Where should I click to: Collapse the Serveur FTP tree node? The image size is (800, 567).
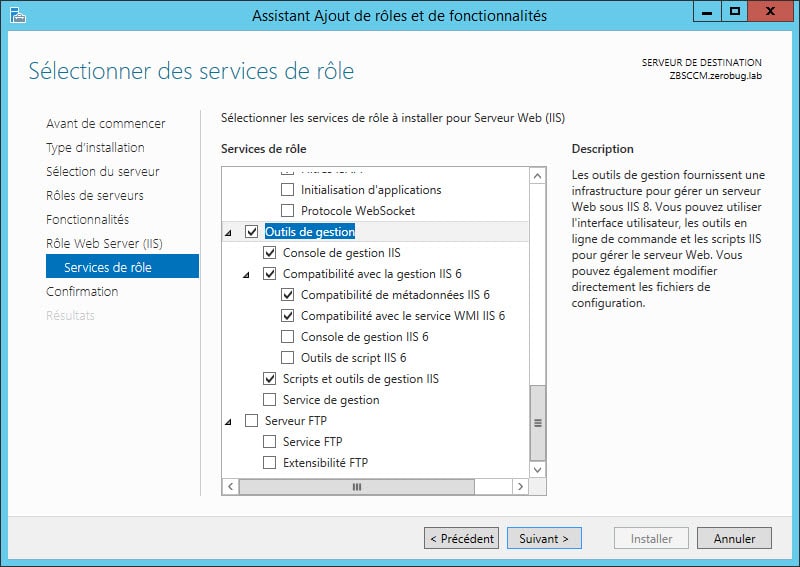click(229, 422)
